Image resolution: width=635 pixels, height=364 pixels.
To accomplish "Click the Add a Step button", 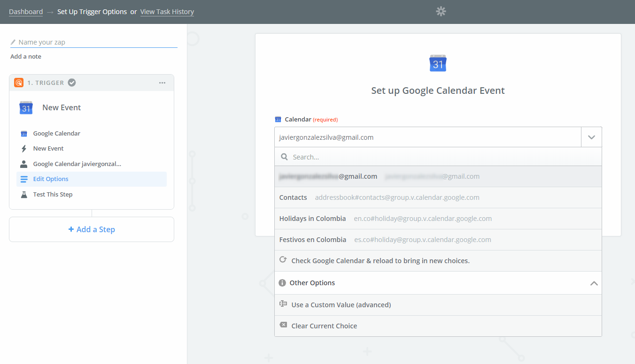I will pyautogui.click(x=92, y=229).
